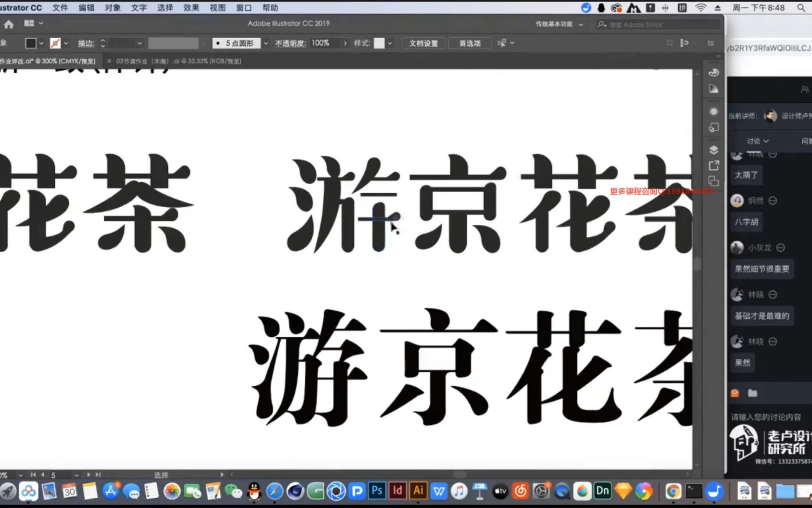Click the 首选项 button
The height and width of the screenshot is (508, 812).
pos(470,43)
